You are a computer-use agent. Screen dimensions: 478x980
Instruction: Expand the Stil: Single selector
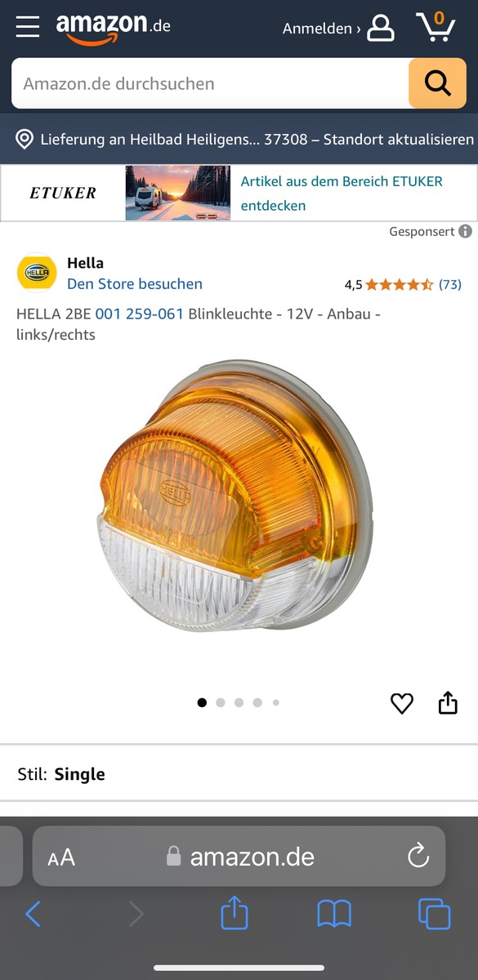[239, 774]
